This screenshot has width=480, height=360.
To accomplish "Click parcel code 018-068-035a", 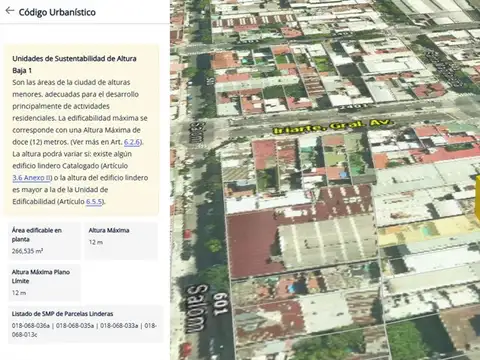I will pos(75,326).
